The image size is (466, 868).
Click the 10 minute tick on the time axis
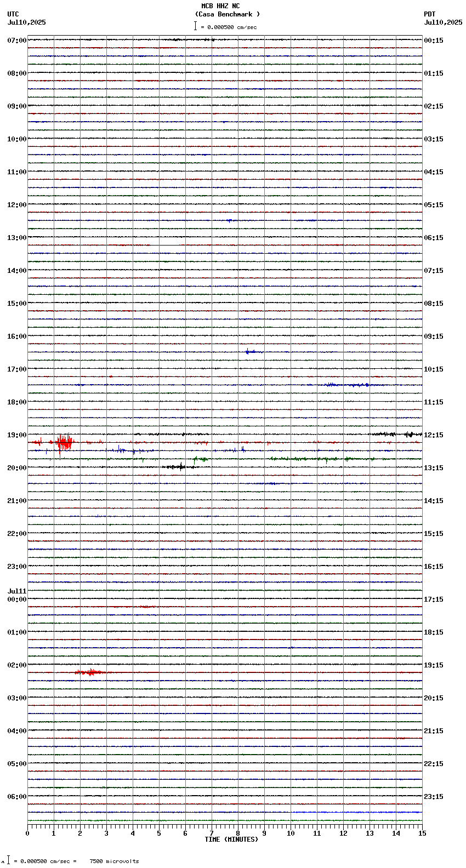291,833
